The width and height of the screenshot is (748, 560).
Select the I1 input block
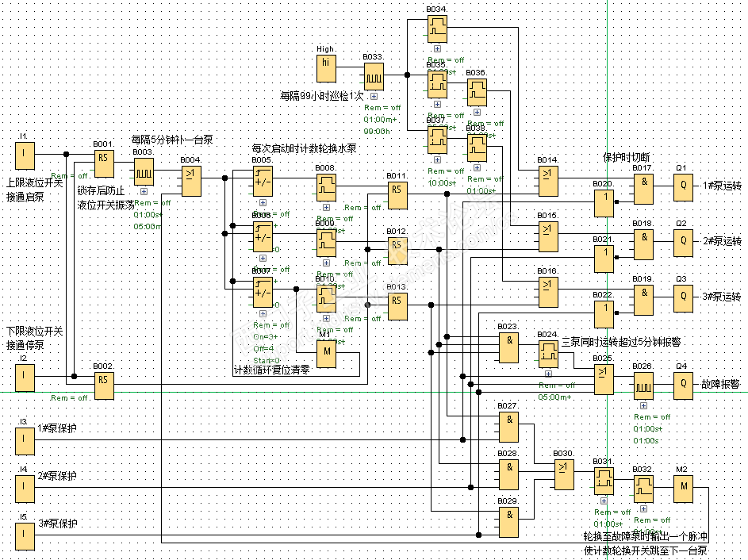[x=25, y=155]
